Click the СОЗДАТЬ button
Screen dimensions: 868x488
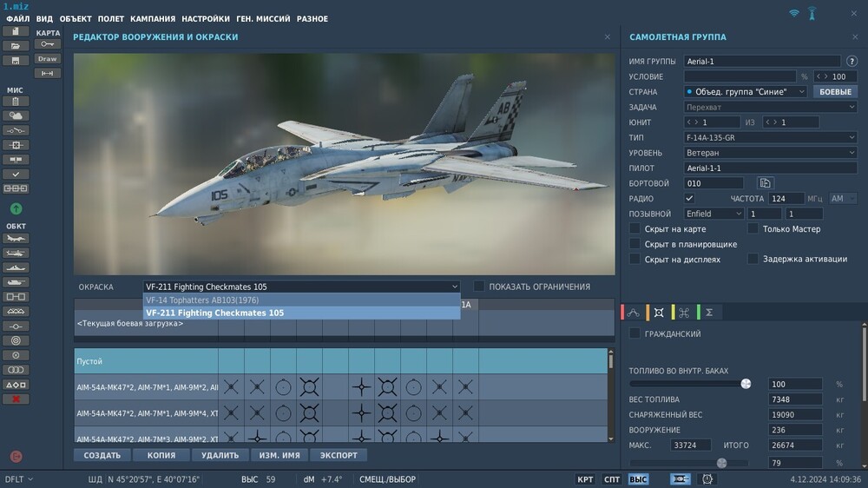click(102, 455)
